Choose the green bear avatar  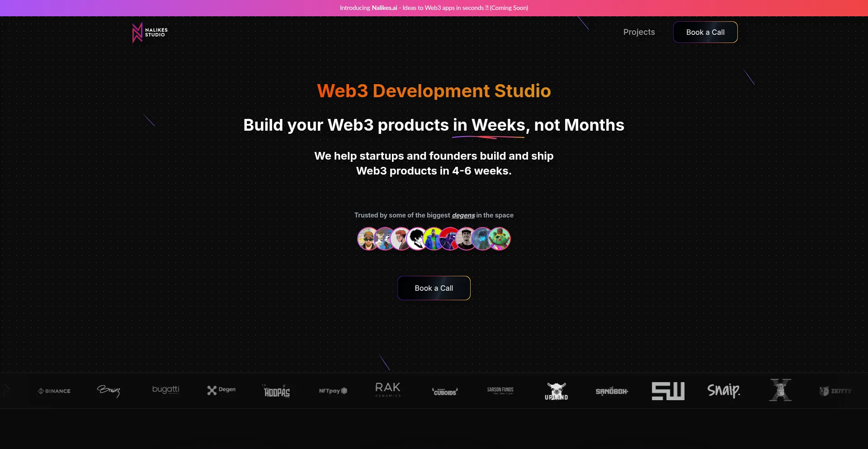(500, 239)
